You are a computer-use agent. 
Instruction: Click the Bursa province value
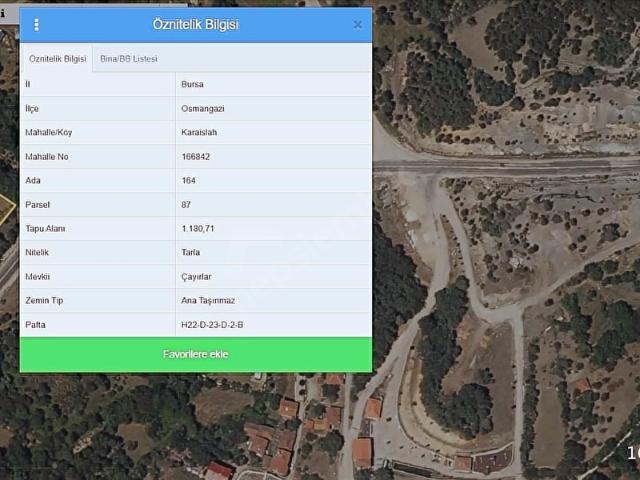[191, 85]
